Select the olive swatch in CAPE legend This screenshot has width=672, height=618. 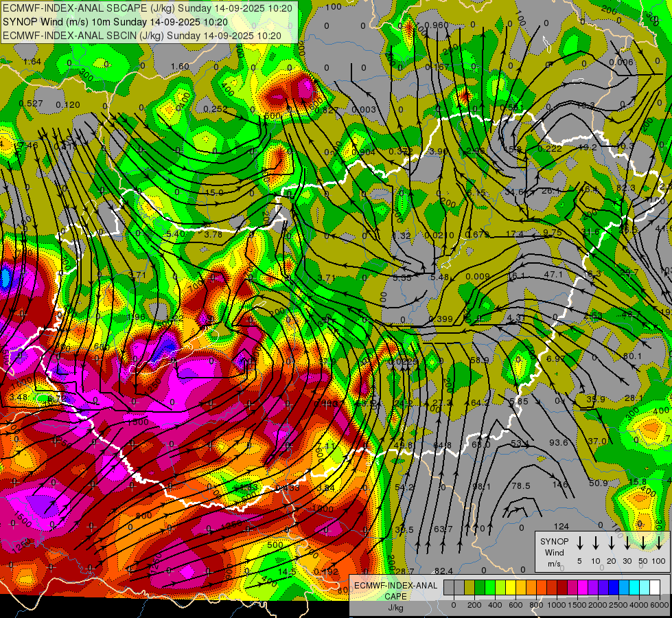click(470, 587)
